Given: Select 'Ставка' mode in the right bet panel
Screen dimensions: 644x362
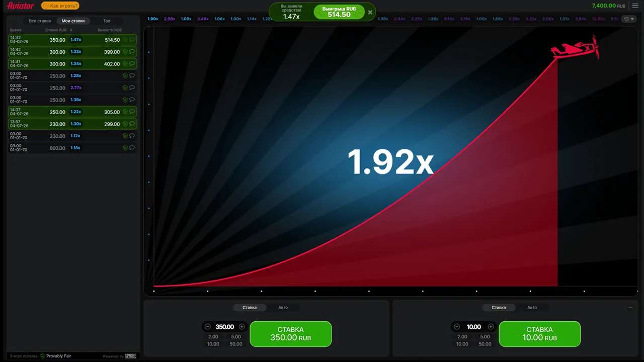Looking at the screenshot, I should pos(499,307).
